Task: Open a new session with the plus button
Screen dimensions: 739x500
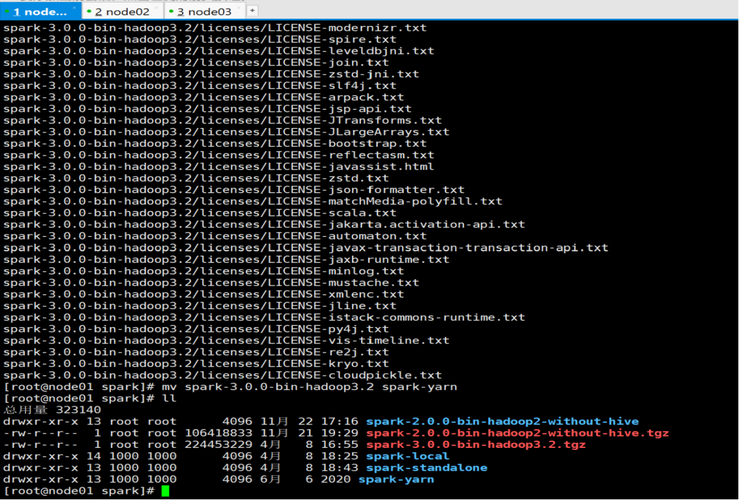Action: tap(252, 10)
